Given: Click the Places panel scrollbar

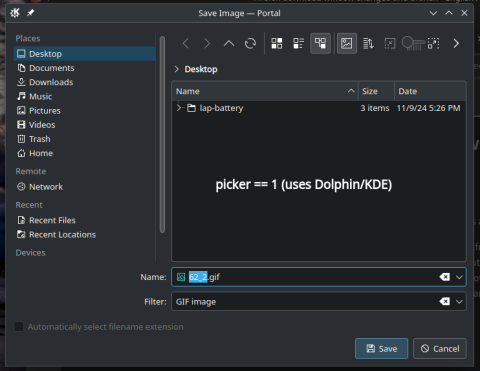Looking at the screenshot, I should coord(162,135).
